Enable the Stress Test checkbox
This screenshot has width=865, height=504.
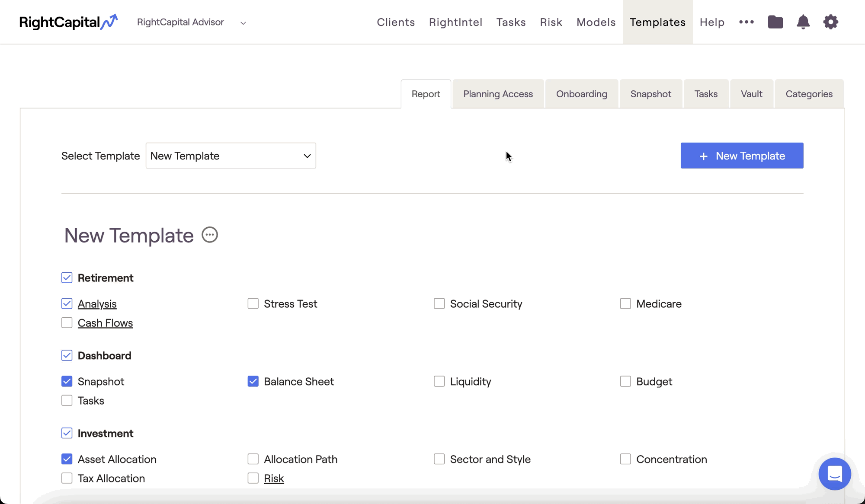253,303
